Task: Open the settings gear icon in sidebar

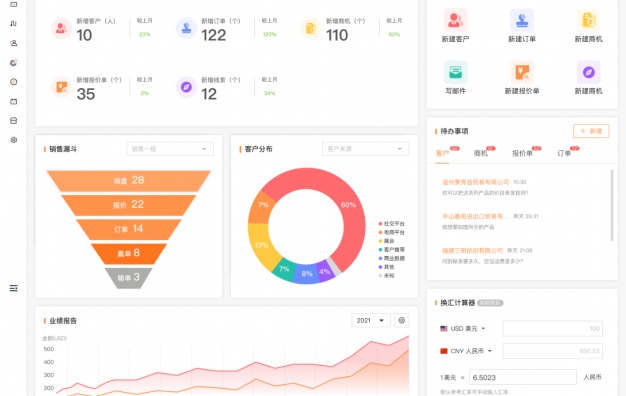Action: 14,140
